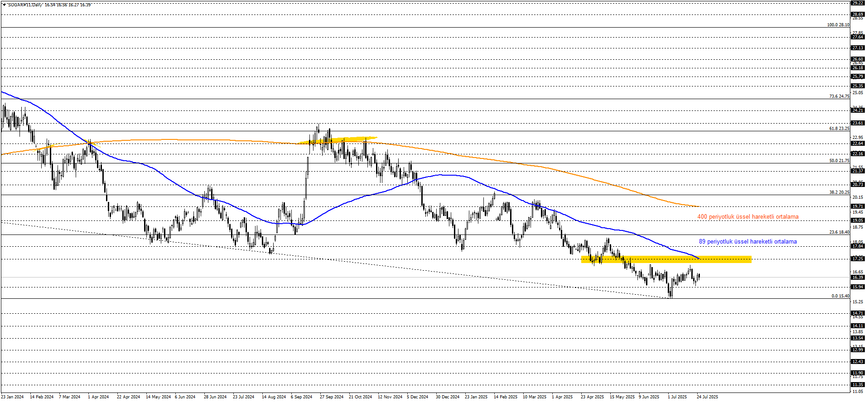Screen dimensions: 868x402
Task: Click the Fibonacci label 50.0 21.75
Action: [x=839, y=161]
